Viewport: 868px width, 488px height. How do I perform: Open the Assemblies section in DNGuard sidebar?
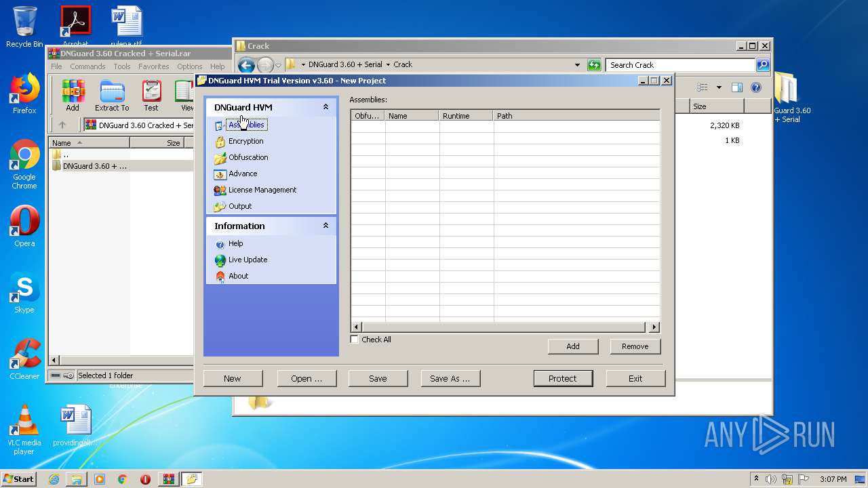245,125
